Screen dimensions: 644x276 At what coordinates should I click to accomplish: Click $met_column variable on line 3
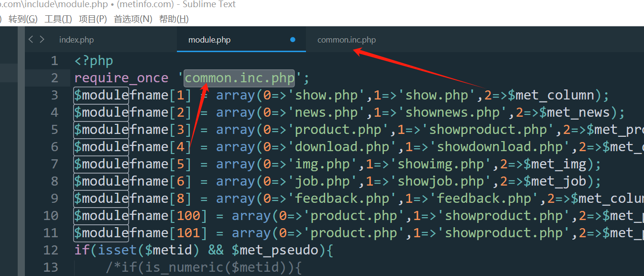550,95
